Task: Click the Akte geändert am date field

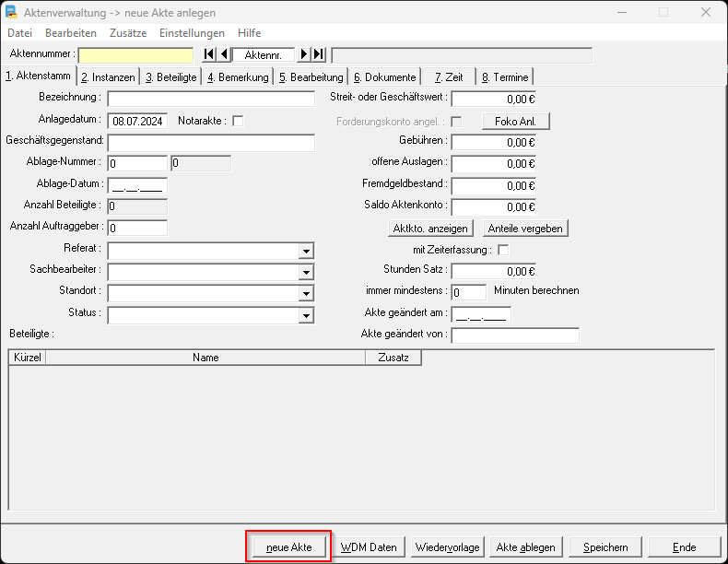Action: click(x=481, y=314)
